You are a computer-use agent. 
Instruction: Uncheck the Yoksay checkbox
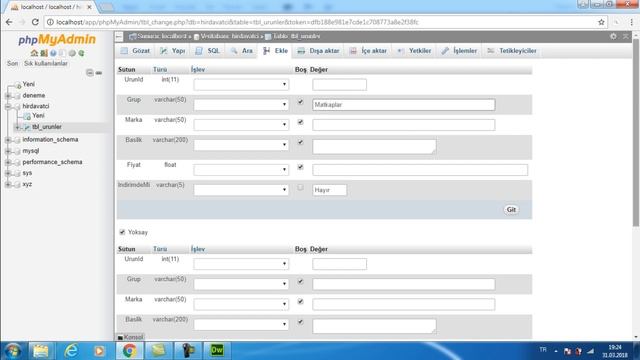click(x=122, y=232)
